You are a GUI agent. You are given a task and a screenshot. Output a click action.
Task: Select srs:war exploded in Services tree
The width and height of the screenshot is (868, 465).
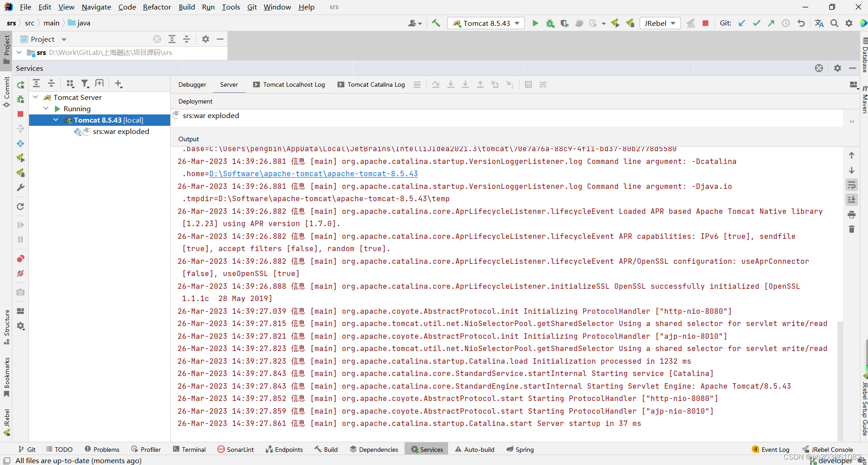121,132
